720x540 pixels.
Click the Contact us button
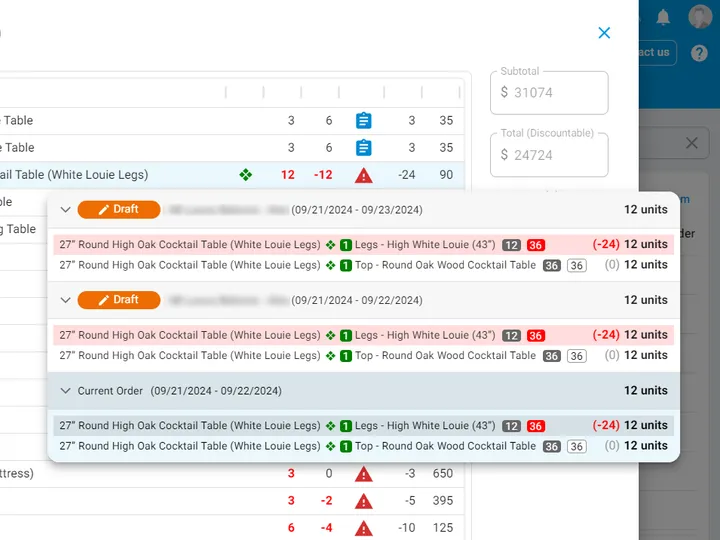pos(657,52)
